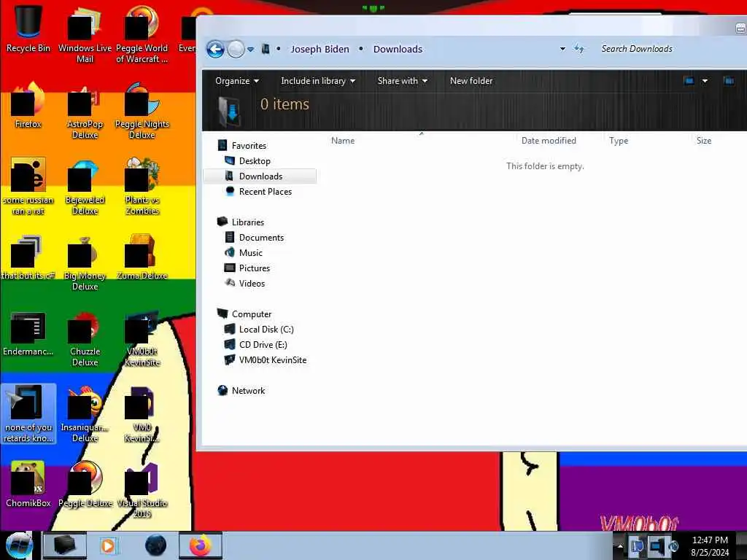Click the taskbar clock showing 12:47 PM
Viewport: 747px width, 560px height.
[x=710, y=545]
